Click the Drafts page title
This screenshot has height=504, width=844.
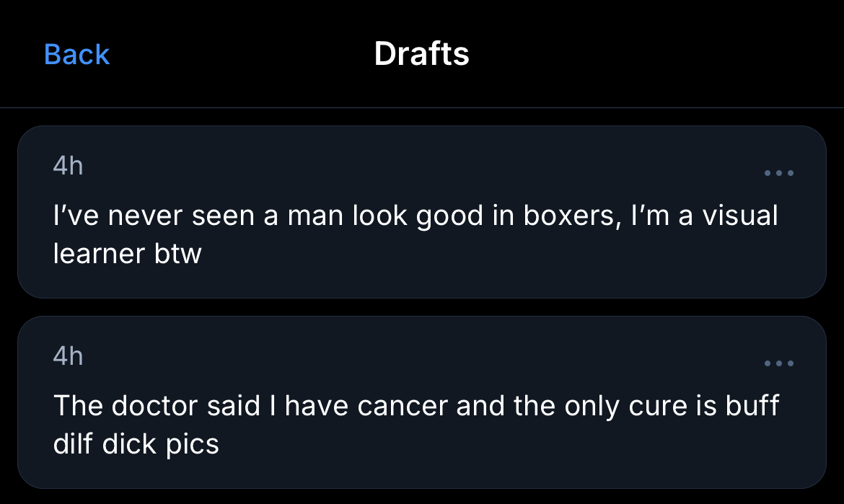point(422,54)
